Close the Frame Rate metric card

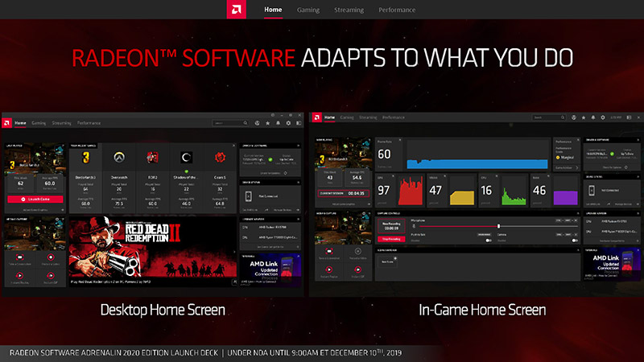point(400,140)
